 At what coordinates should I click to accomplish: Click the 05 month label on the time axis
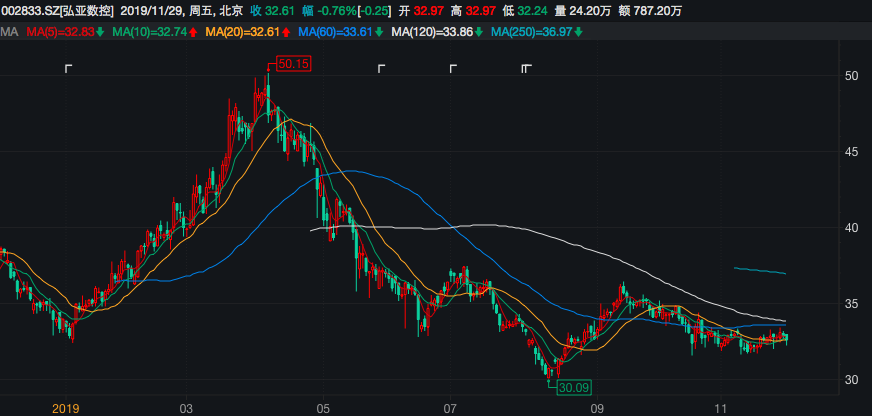click(x=323, y=409)
